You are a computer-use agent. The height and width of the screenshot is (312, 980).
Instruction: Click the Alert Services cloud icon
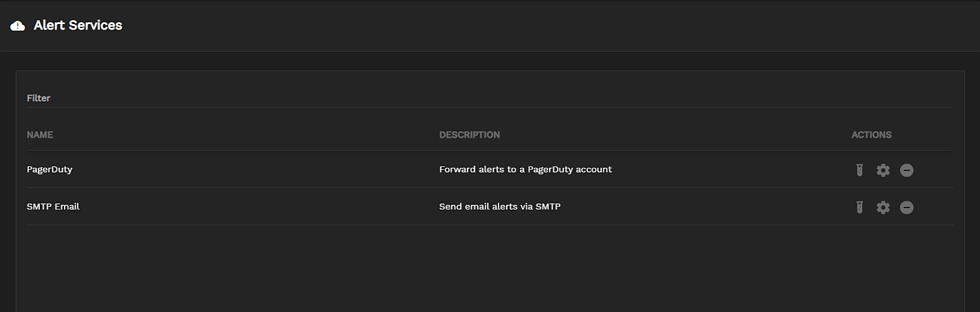point(18,26)
